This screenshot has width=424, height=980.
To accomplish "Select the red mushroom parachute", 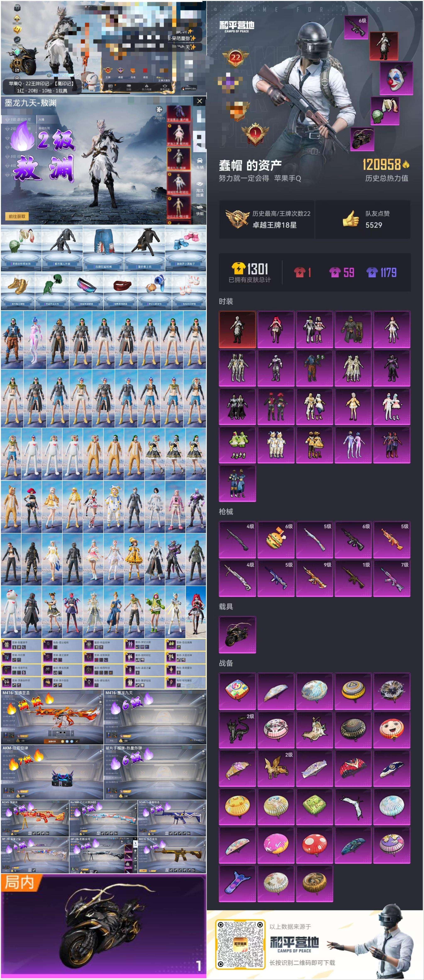I will [x=314, y=845].
